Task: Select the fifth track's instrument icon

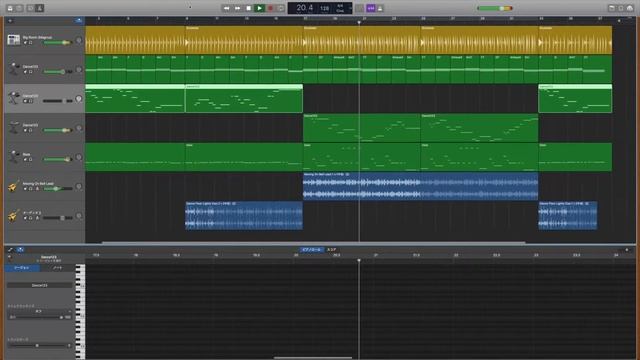Action: point(13,157)
